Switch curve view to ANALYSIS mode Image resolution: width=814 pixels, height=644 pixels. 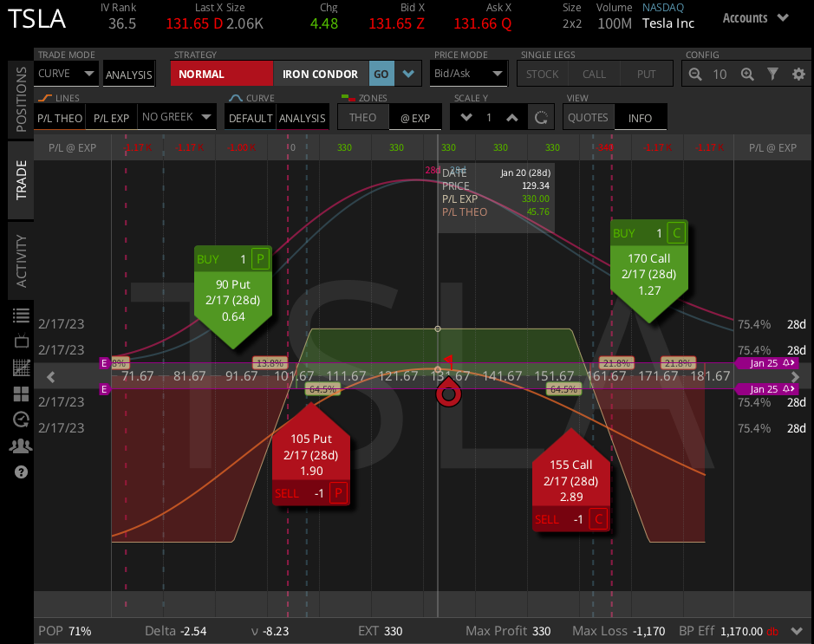point(302,117)
